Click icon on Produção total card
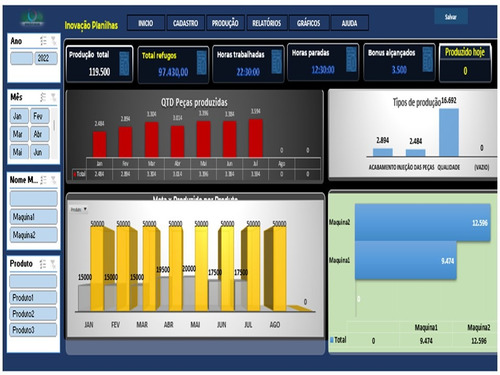Viewport: 500px width, 375px height. [x=124, y=63]
